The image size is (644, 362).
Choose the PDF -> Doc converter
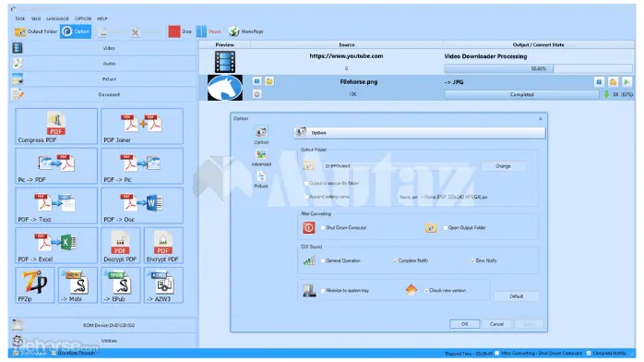click(142, 206)
